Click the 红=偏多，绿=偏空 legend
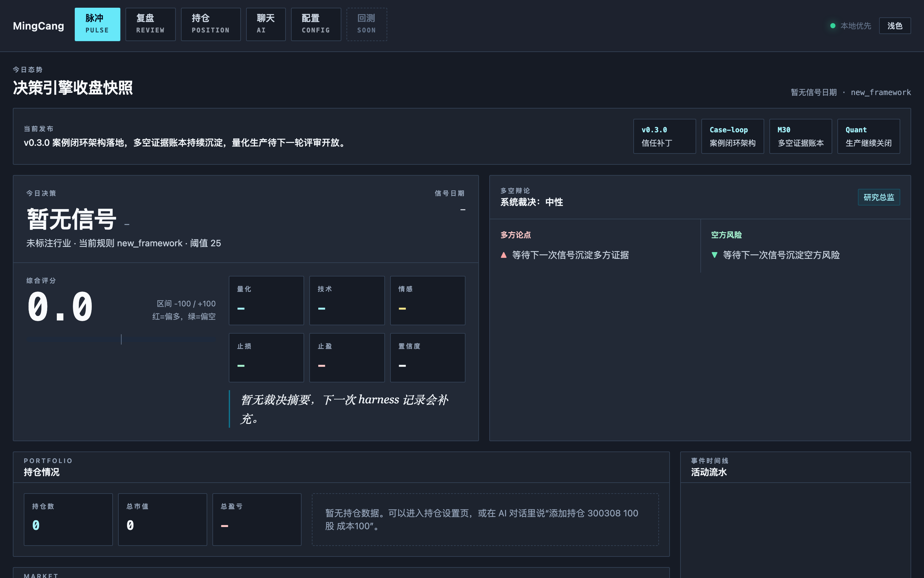The image size is (924, 578). pyautogui.click(x=184, y=317)
